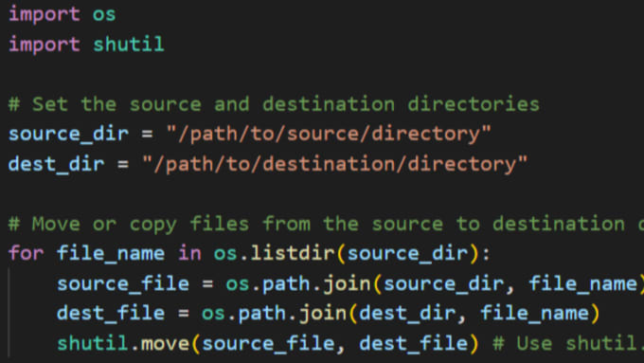The image size is (644, 363).
Task: Click 'shutil.move' call's move method
Action: tap(165, 343)
